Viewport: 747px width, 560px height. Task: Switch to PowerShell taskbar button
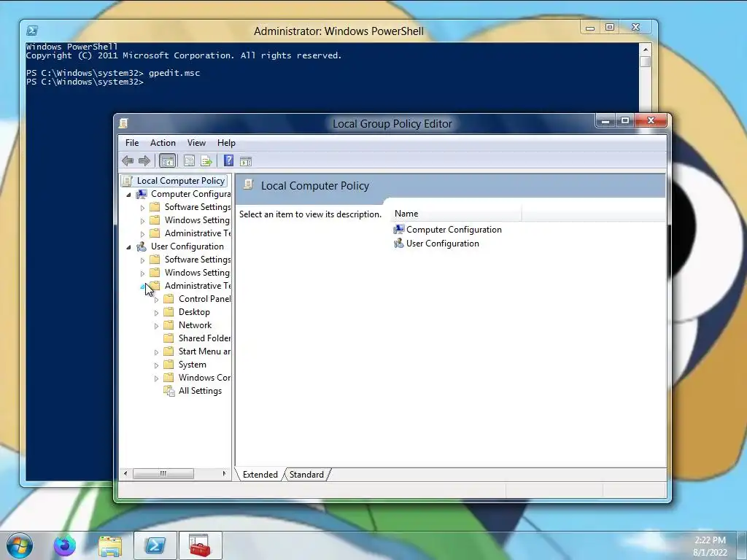point(155,545)
